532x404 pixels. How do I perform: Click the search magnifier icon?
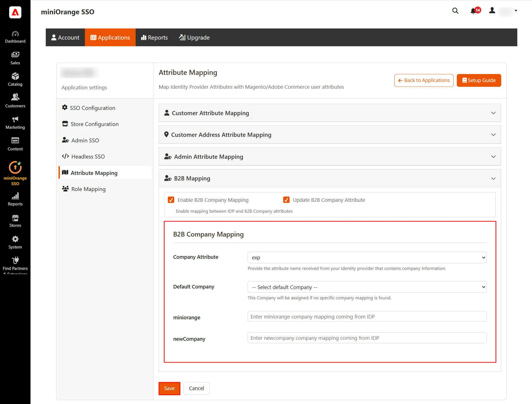(455, 11)
